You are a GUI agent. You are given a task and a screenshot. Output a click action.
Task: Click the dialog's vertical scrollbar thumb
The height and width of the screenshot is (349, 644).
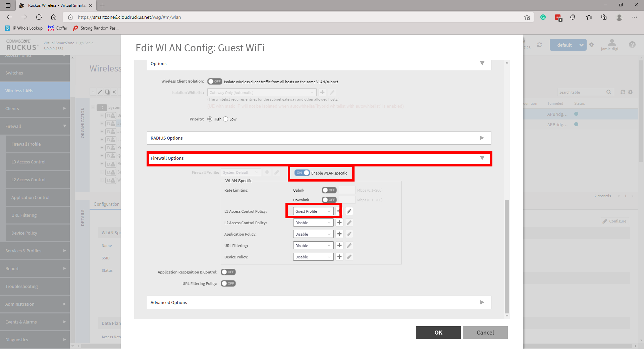[x=507, y=255]
